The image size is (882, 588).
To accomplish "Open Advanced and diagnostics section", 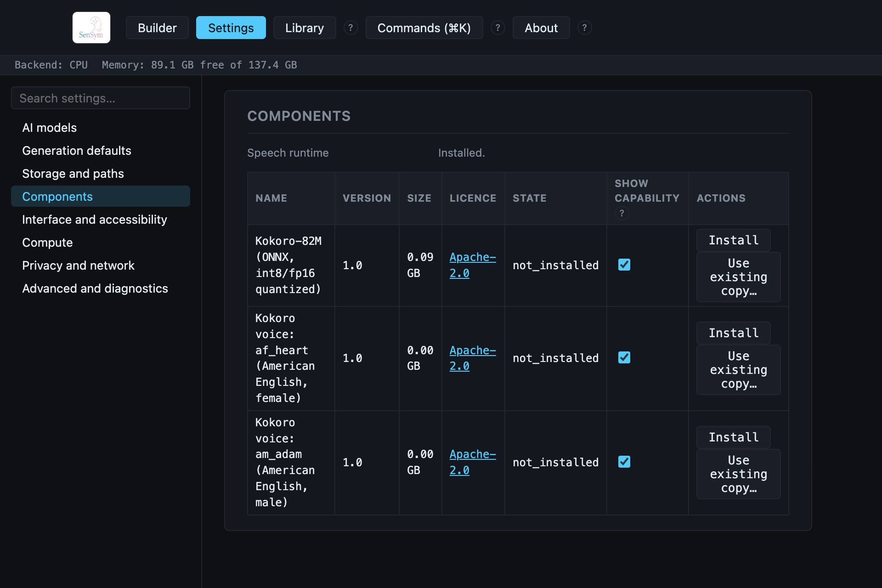I will [101, 288].
